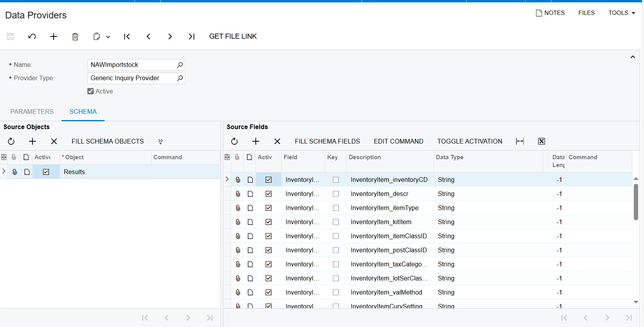Toggle Key checkbox for InventoryItem_itemClassID row

pos(336,236)
